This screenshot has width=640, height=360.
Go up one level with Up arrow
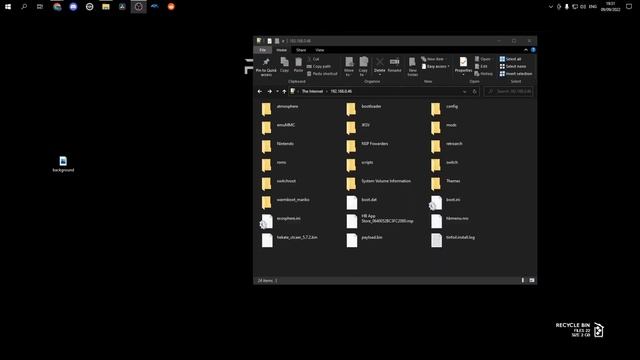284,91
